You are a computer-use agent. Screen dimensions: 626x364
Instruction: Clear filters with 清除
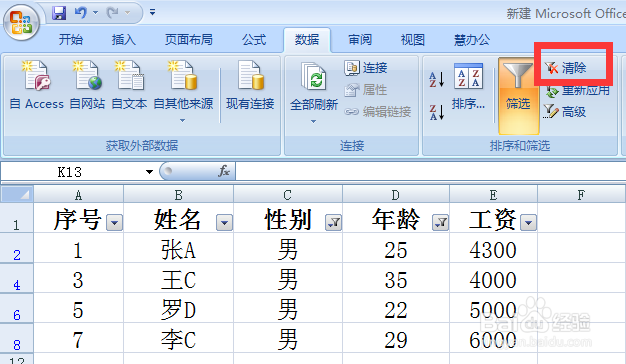tap(566, 68)
